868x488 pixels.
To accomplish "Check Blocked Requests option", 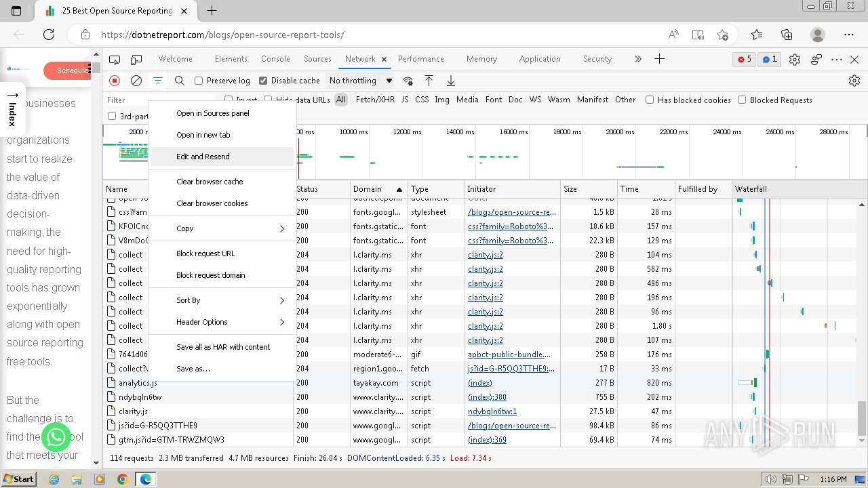I will [x=742, y=100].
